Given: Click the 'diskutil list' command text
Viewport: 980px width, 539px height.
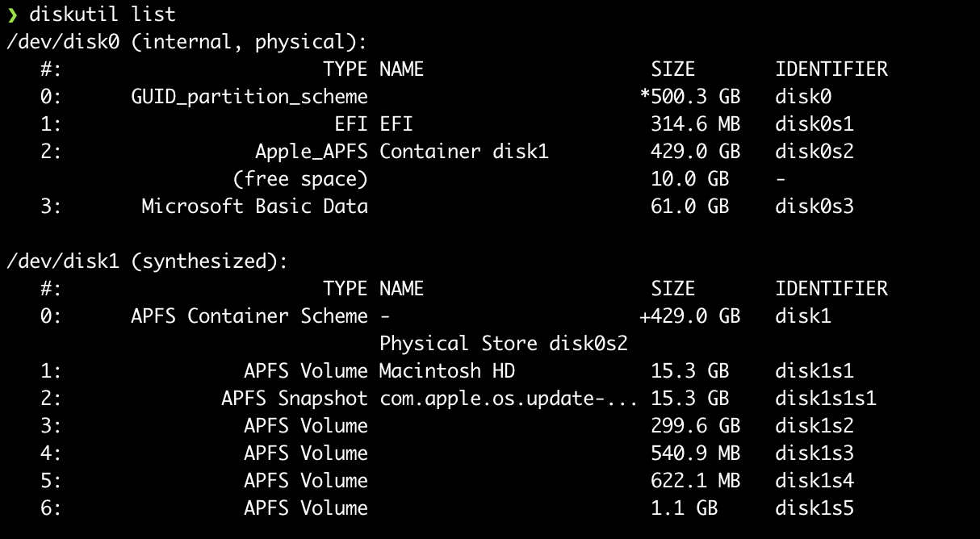Looking at the screenshot, I should 103,15.
